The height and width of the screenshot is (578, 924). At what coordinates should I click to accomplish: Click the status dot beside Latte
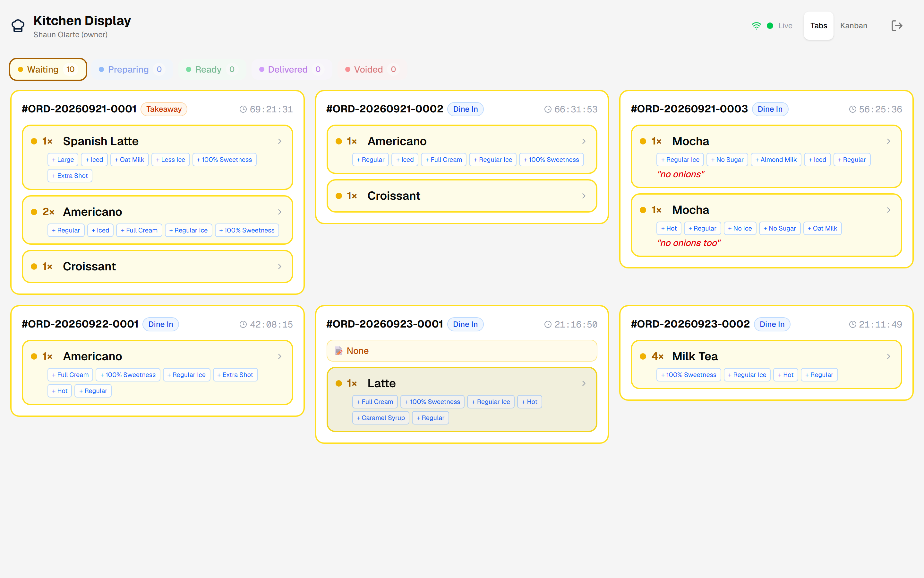tap(339, 383)
